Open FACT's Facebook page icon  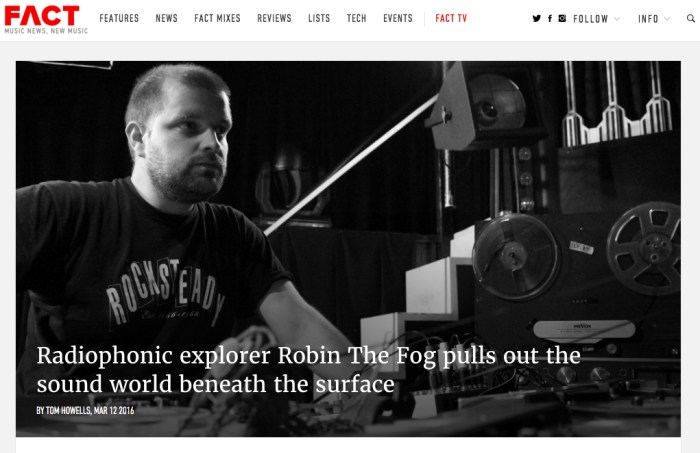click(550, 18)
